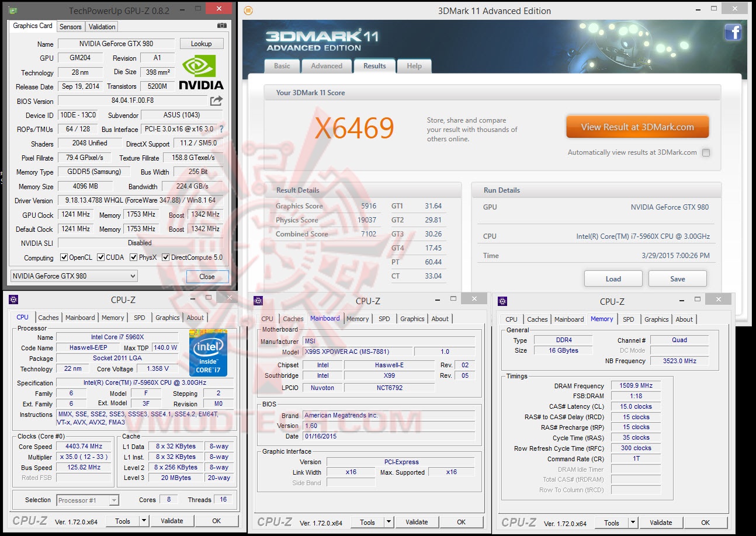
Task: Click the GPU-Z Name field showing GeForce GTX 980
Action: 116,44
